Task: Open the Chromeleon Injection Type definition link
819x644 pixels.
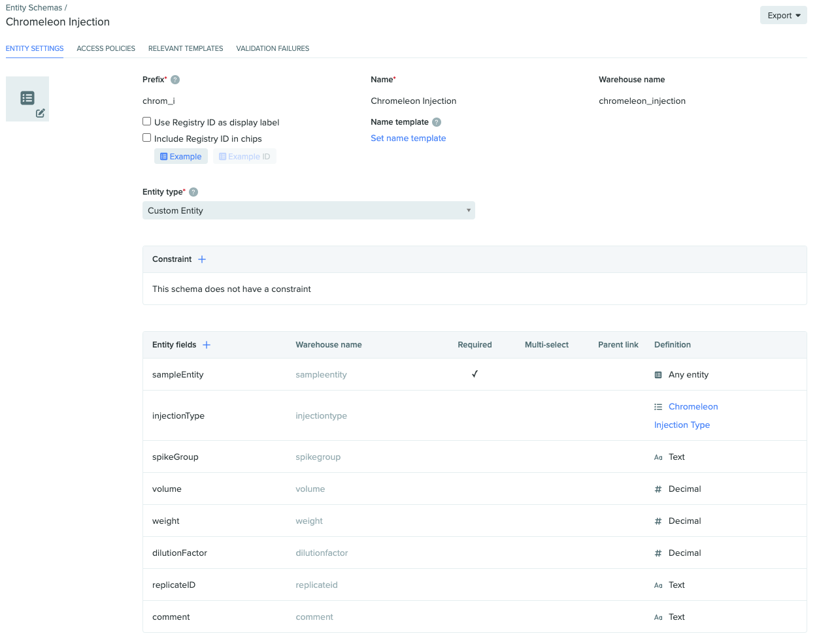Action: pos(686,415)
